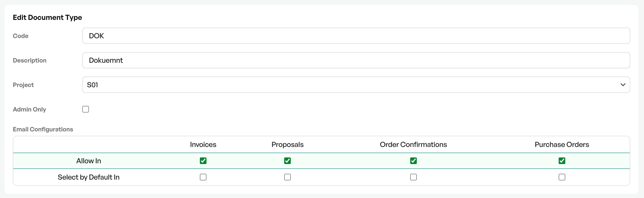This screenshot has height=198, width=644.
Task: Click the Code input field
Action: point(356,36)
